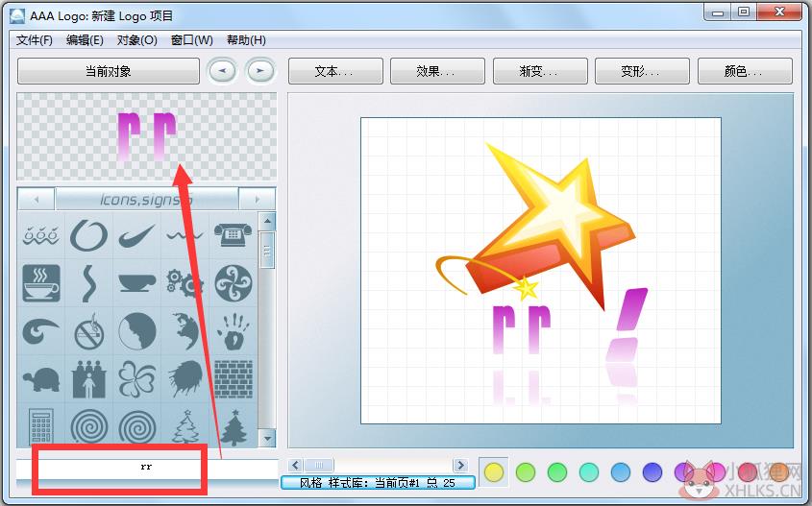The width and height of the screenshot is (812, 506).
Task: Choose the swoosh checkmark icon
Action: tap(136, 236)
